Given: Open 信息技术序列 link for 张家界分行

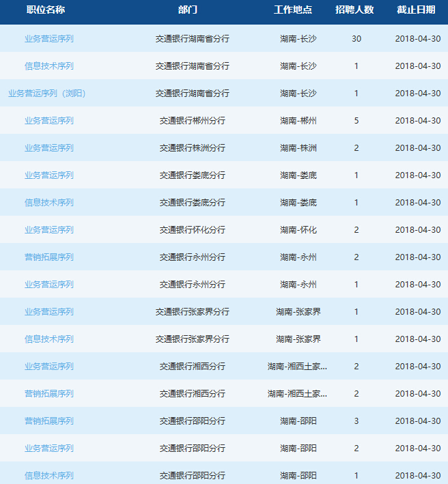Looking at the screenshot, I should 49,339.
